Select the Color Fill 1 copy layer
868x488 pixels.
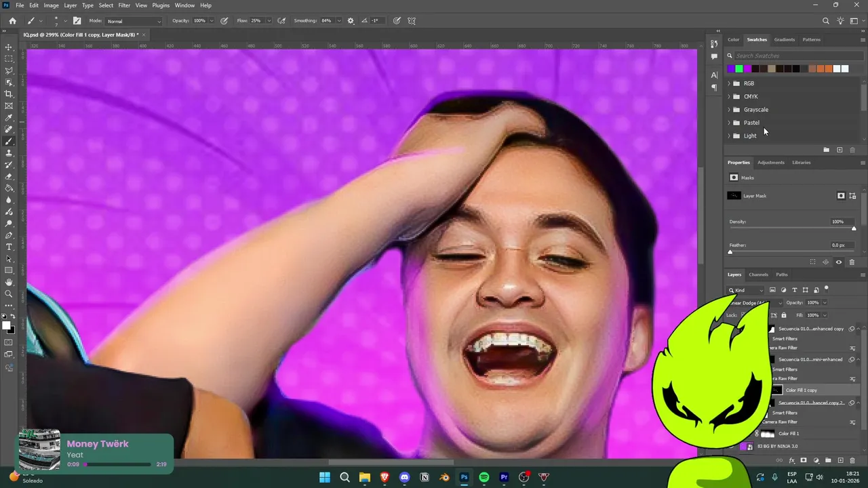[801, 390]
